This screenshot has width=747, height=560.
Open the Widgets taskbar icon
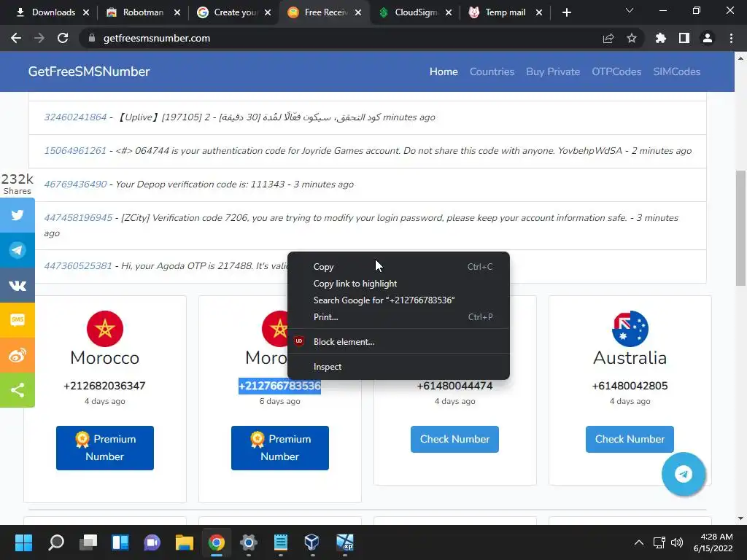(120, 542)
